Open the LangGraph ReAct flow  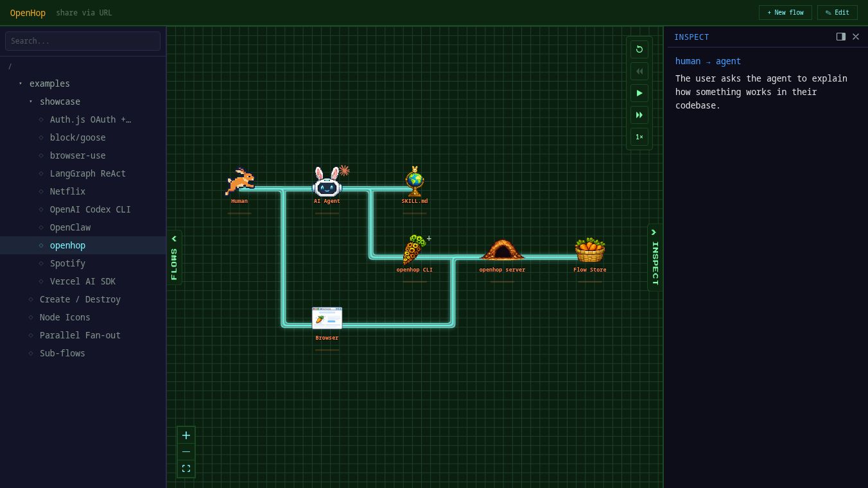pos(83,173)
